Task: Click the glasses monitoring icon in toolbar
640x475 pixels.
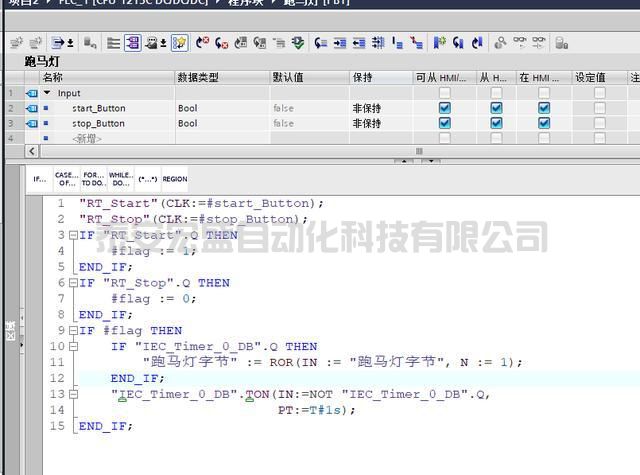Action: click(520, 43)
